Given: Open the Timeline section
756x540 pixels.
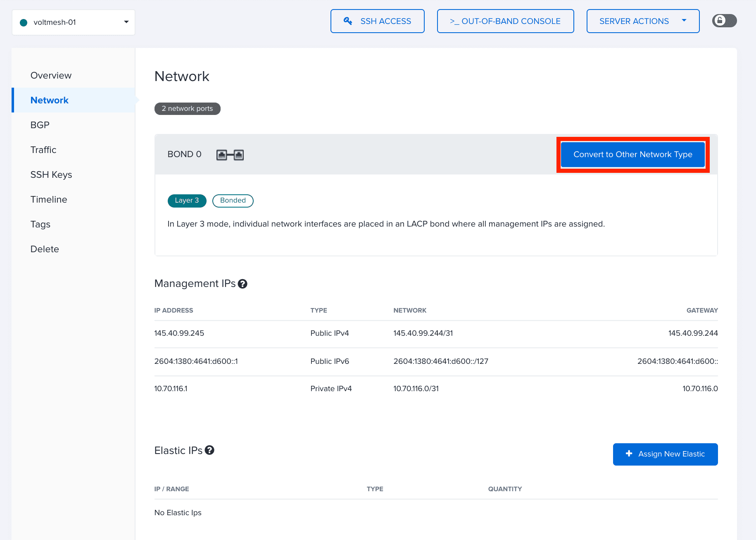Looking at the screenshot, I should pyautogui.click(x=49, y=199).
